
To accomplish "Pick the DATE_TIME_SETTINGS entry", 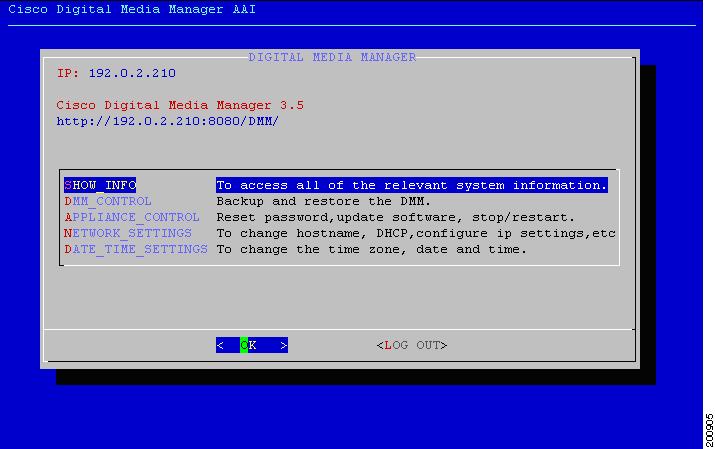I will click(x=136, y=249).
